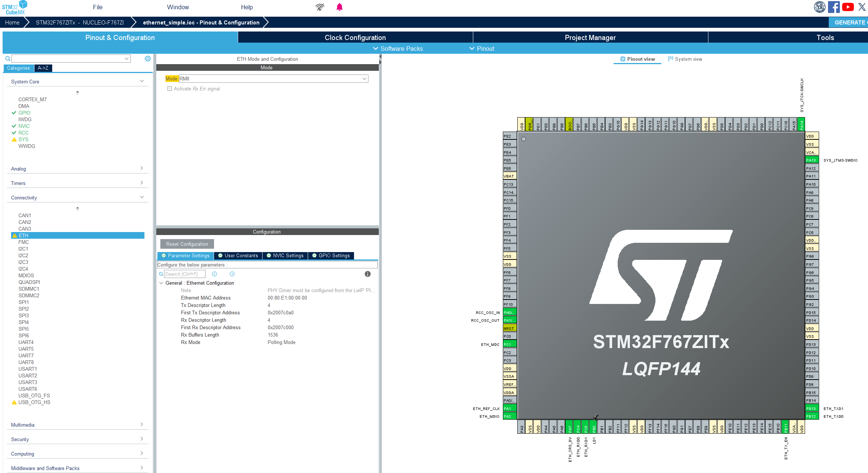Open the YouTube link icon
This screenshot has width=868, height=473.
[x=848, y=7]
